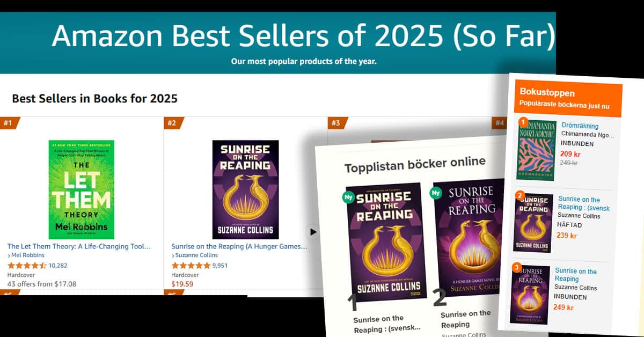This screenshot has width=644, height=337.
Task: Click the orange number 1 badge in Bokustoppen
Action: point(523,122)
